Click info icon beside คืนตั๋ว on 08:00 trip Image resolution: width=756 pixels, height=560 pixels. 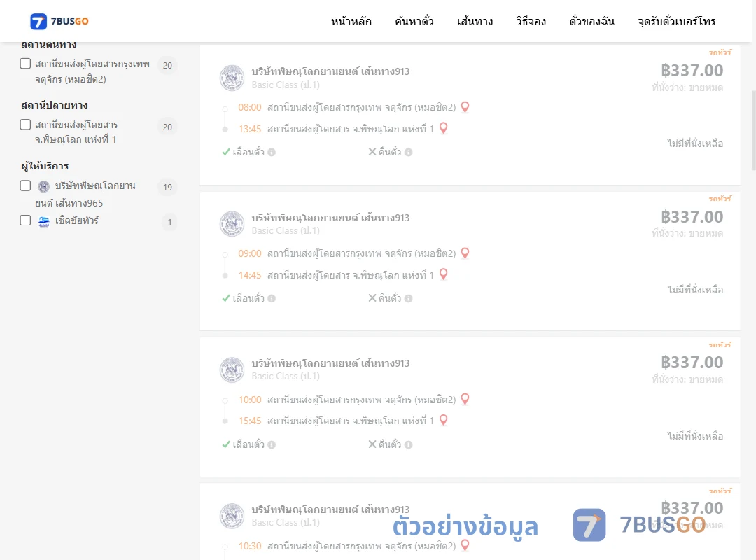408,153
